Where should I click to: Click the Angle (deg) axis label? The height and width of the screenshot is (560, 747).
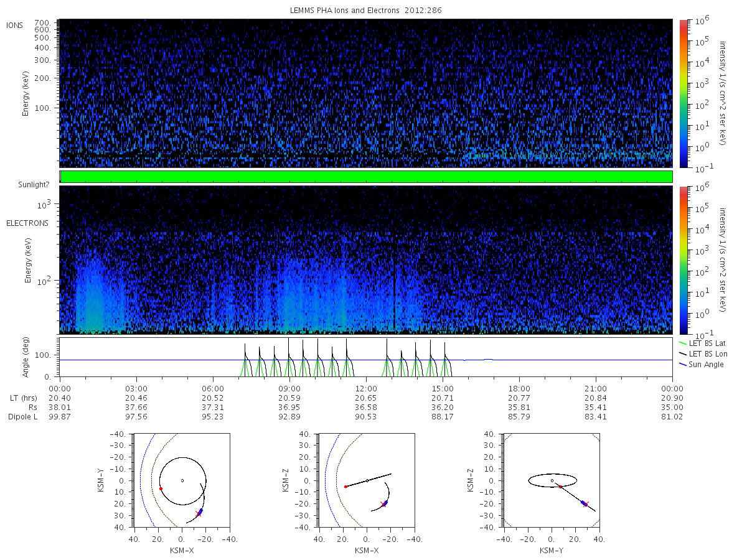(28, 358)
